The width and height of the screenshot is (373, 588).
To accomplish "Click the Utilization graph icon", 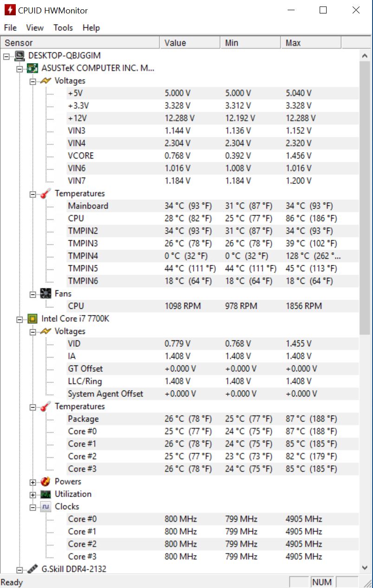I will [45, 494].
